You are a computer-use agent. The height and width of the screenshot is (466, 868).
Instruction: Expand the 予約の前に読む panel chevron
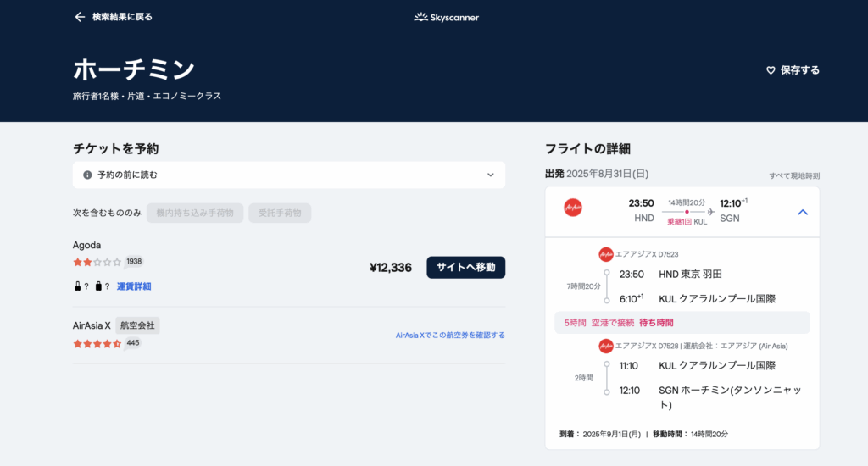coord(491,175)
